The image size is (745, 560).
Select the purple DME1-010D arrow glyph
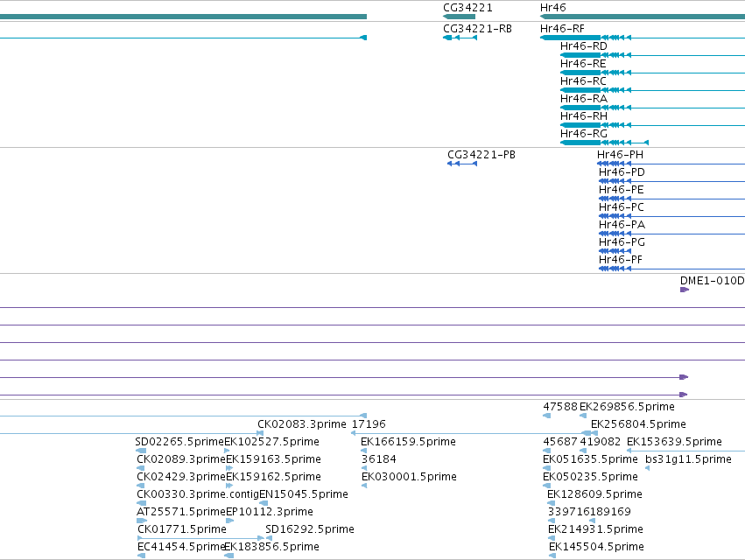point(685,290)
